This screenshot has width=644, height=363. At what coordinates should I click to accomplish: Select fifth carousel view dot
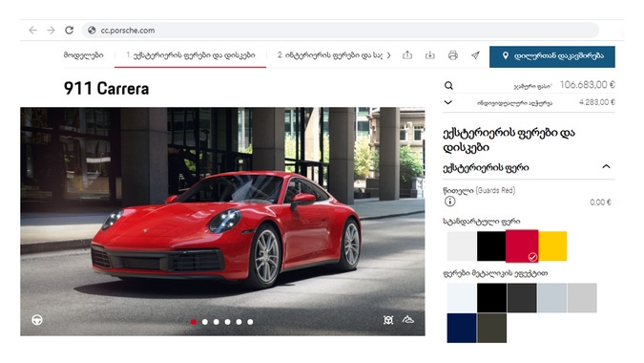tap(239, 322)
